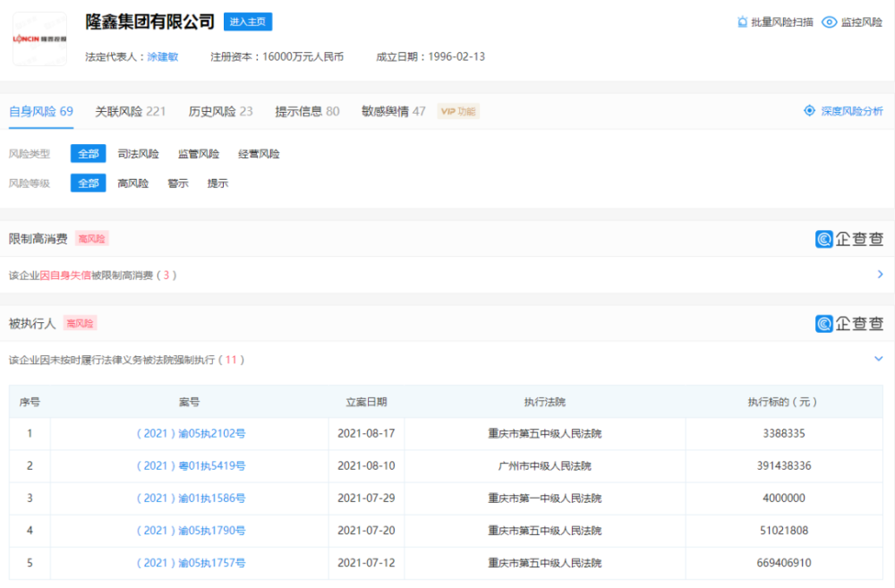
Task: Select 全部 under risk type filter
Action: click(88, 154)
